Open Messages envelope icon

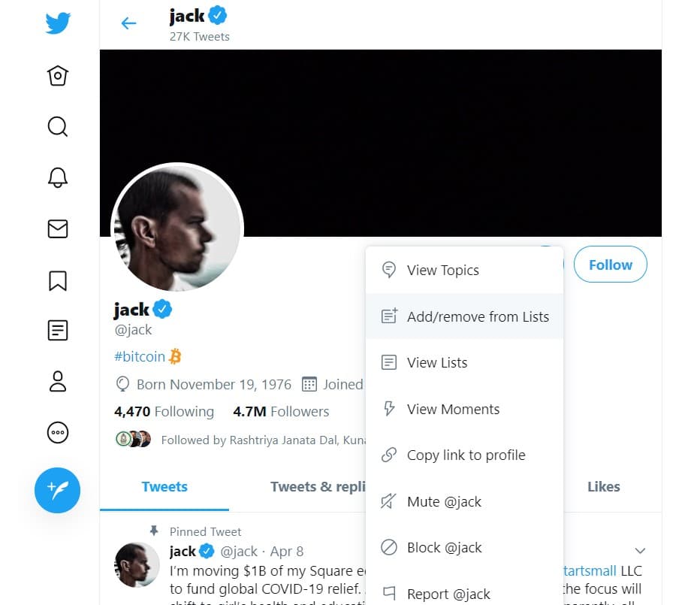click(x=58, y=228)
